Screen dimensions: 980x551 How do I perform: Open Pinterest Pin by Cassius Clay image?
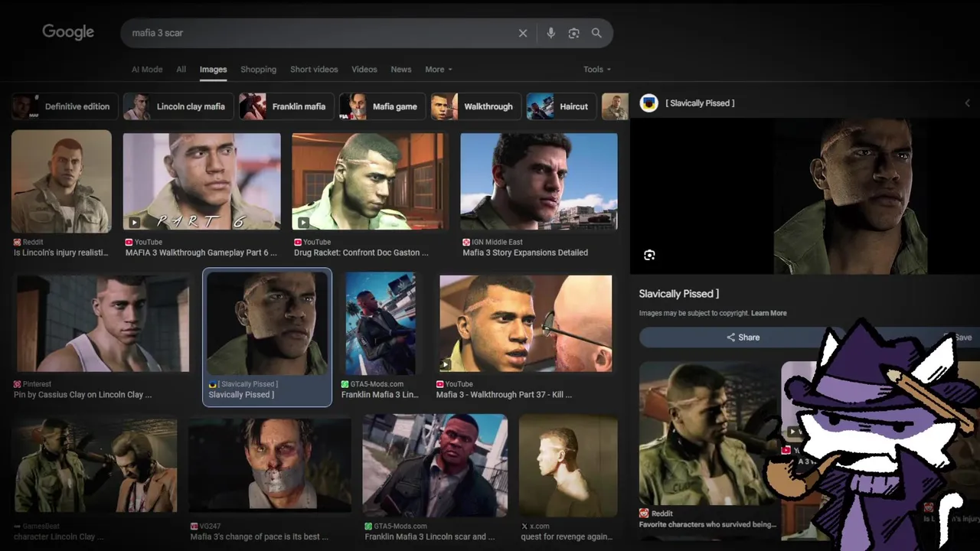click(x=103, y=324)
